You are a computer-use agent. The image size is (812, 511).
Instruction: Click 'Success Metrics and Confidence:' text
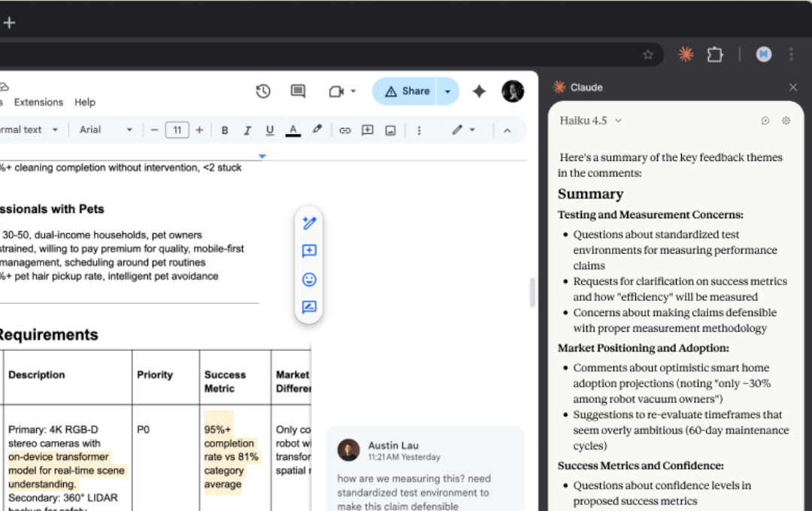pyautogui.click(x=641, y=465)
